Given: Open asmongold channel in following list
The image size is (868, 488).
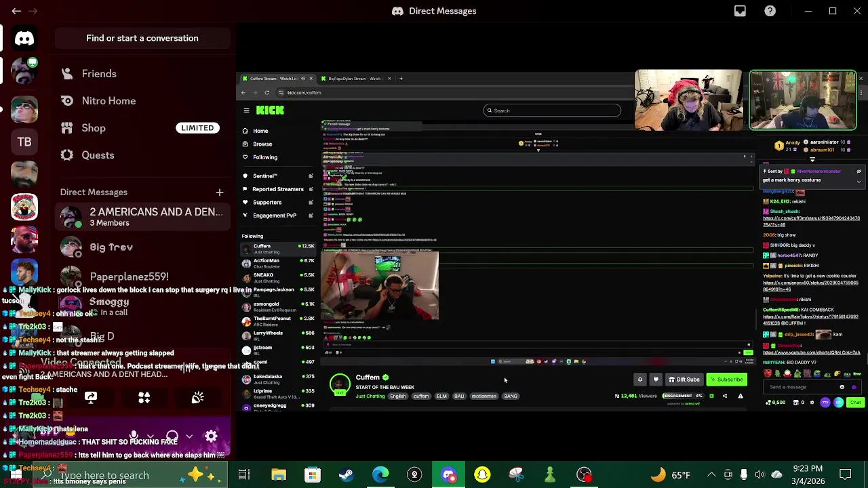Looking at the screenshot, I should point(278,306).
